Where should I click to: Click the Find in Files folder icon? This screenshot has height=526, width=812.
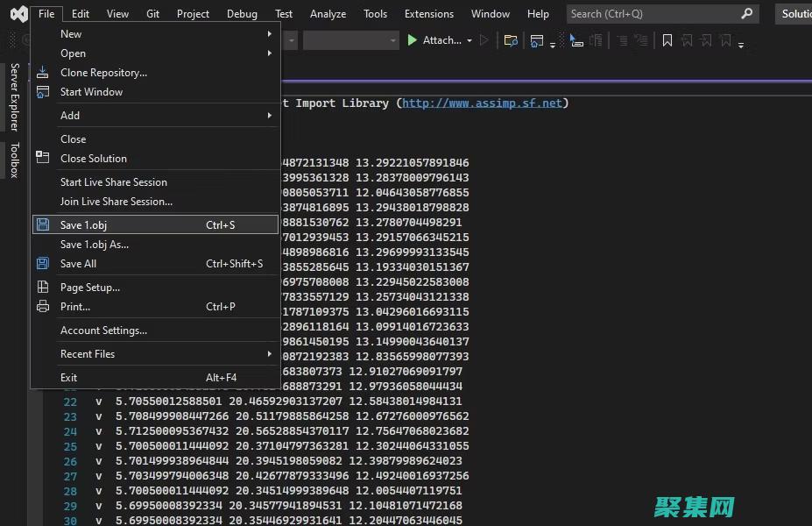click(x=511, y=40)
